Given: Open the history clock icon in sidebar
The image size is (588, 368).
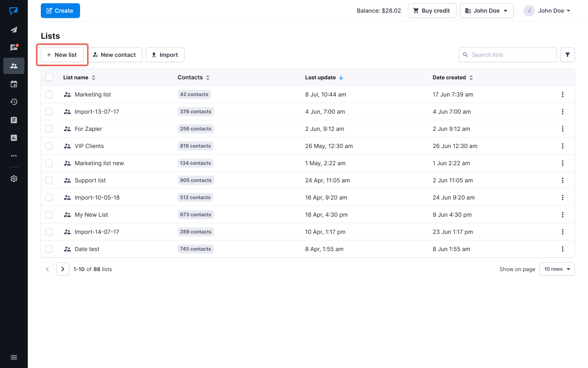Looking at the screenshot, I should pyautogui.click(x=14, y=102).
